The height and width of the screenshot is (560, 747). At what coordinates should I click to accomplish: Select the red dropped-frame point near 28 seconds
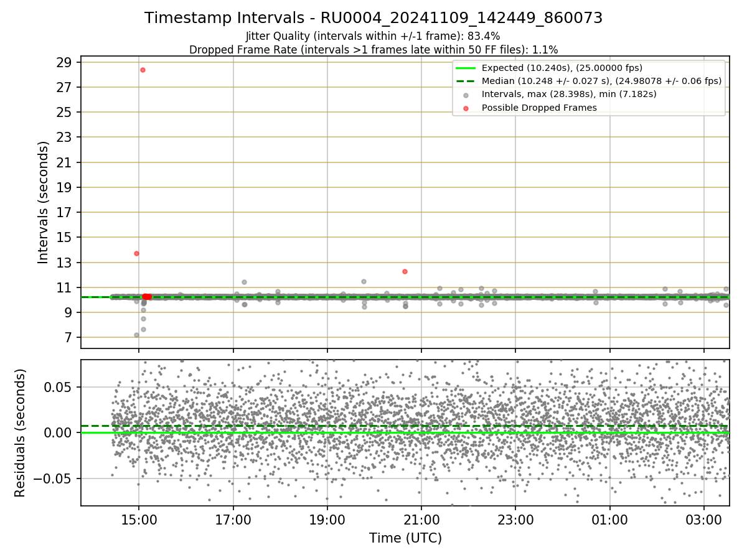click(143, 70)
